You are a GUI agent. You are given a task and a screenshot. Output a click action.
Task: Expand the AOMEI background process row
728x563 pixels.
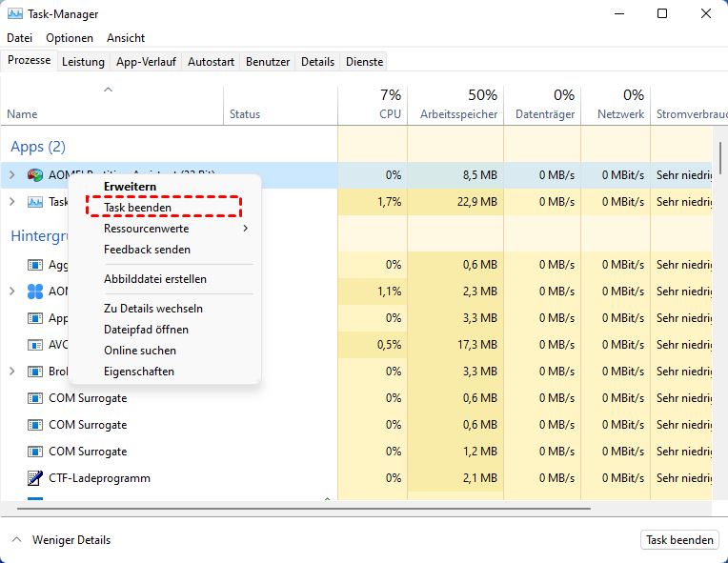tap(12, 291)
